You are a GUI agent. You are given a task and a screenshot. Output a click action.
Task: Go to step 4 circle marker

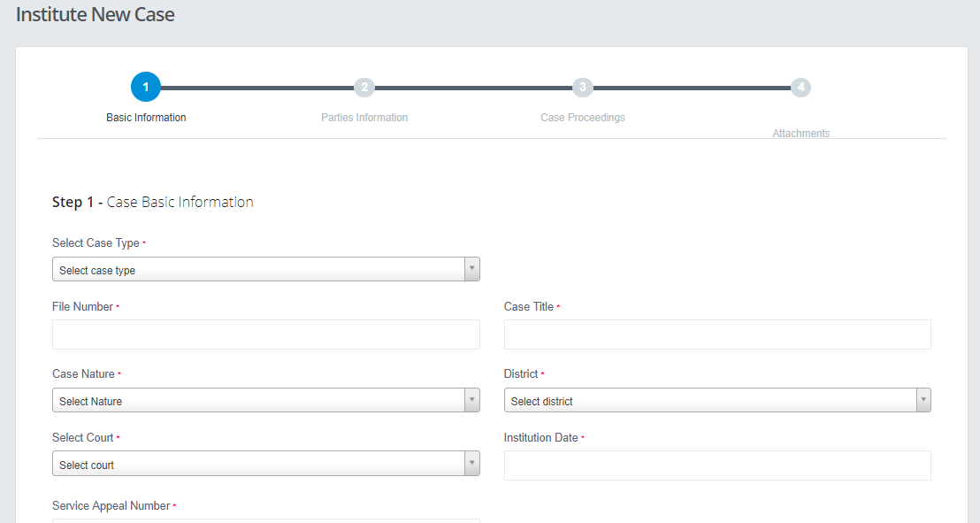[800, 87]
